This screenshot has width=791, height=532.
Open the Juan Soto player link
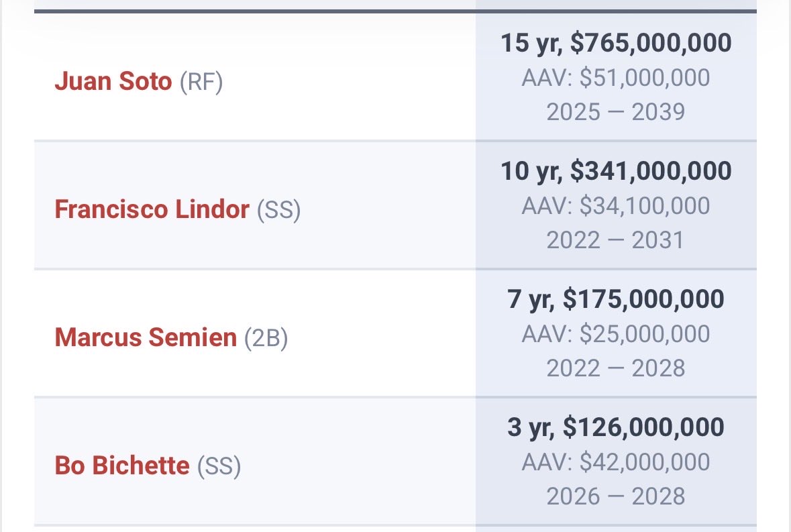click(113, 82)
